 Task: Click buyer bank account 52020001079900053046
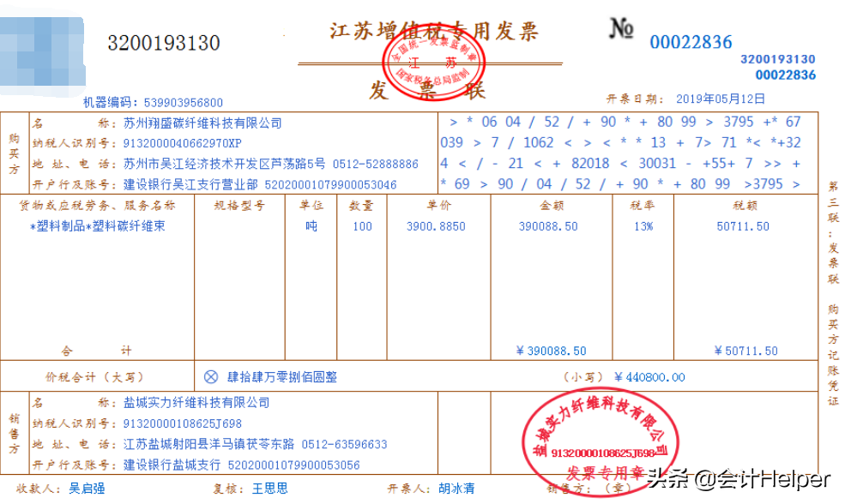pos(330,184)
